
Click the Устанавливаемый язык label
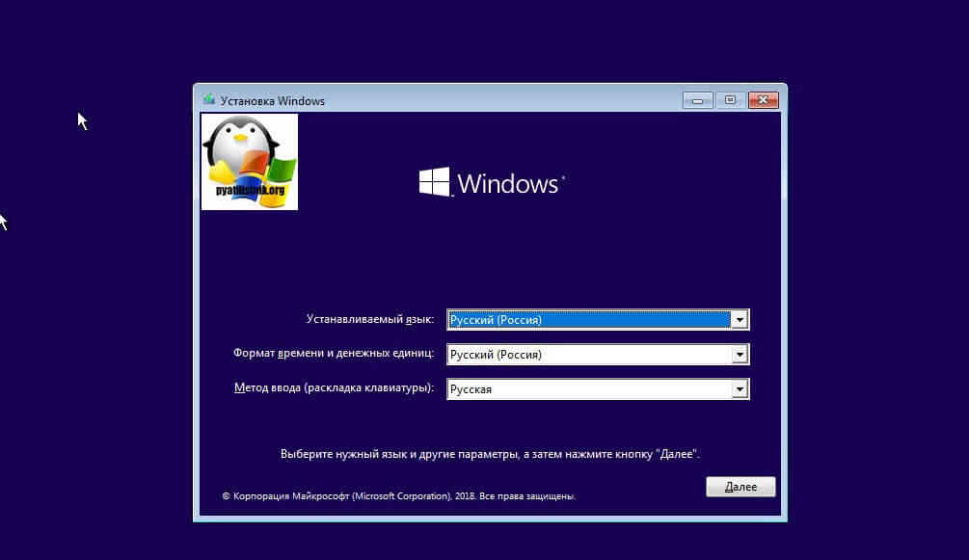[369, 319]
